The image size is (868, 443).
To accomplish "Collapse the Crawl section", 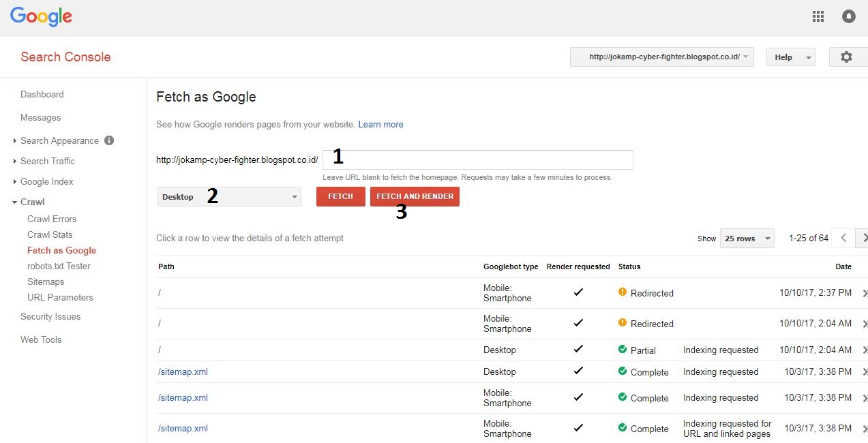I will click(32, 202).
